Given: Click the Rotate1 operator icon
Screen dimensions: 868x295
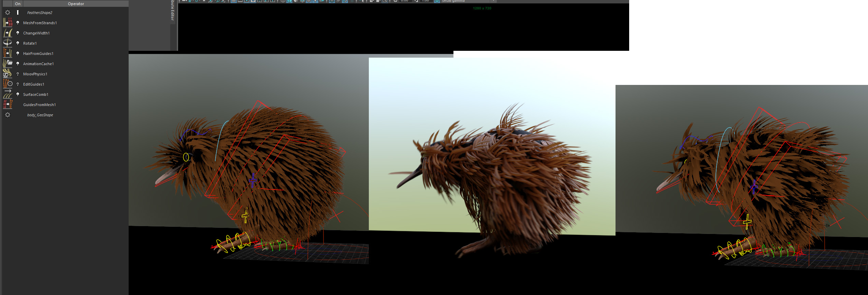Looking at the screenshot, I should tap(8, 43).
